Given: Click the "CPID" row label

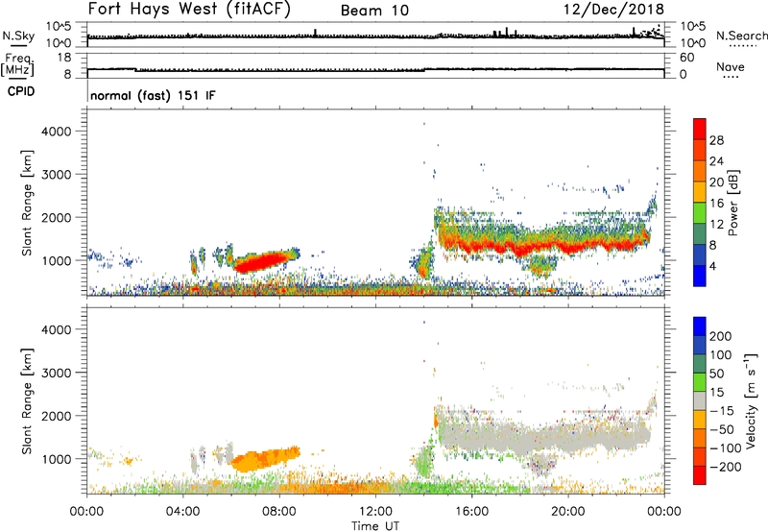Looking at the screenshot, I should pyautogui.click(x=21, y=91).
